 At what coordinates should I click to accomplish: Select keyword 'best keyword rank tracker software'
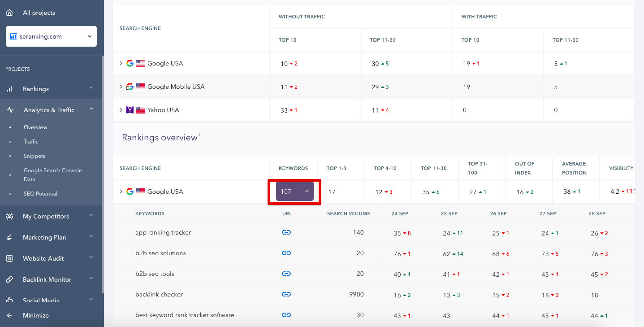tap(185, 315)
